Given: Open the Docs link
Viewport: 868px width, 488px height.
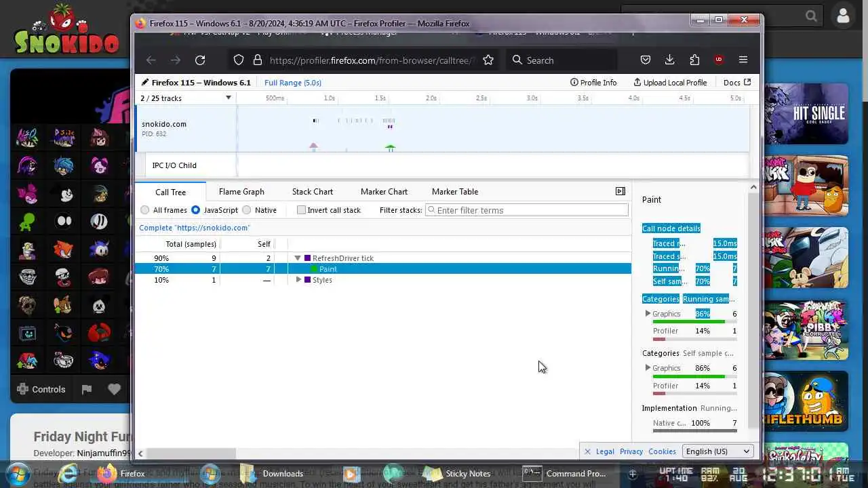Looking at the screenshot, I should click(x=737, y=83).
